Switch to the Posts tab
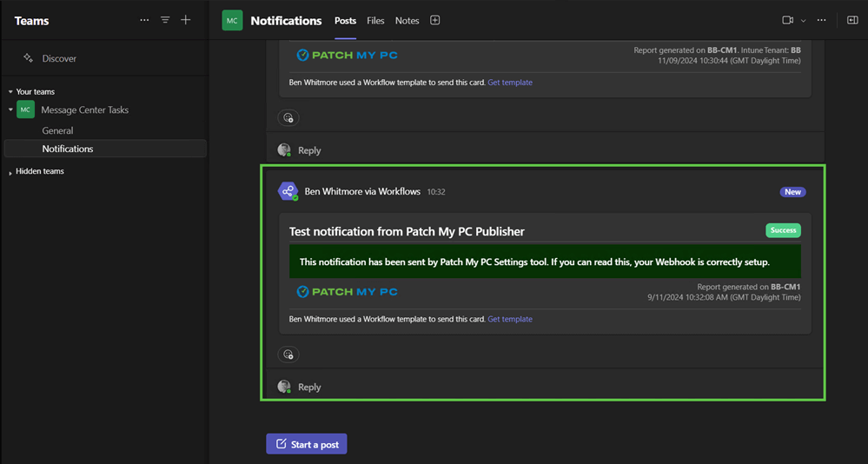This screenshot has height=464, width=868. 345,21
